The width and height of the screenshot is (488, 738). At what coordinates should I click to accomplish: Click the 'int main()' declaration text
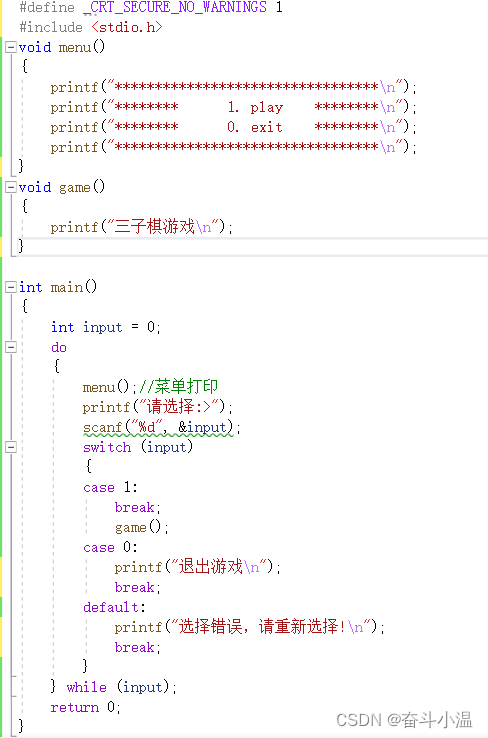(x=58, y=287)
